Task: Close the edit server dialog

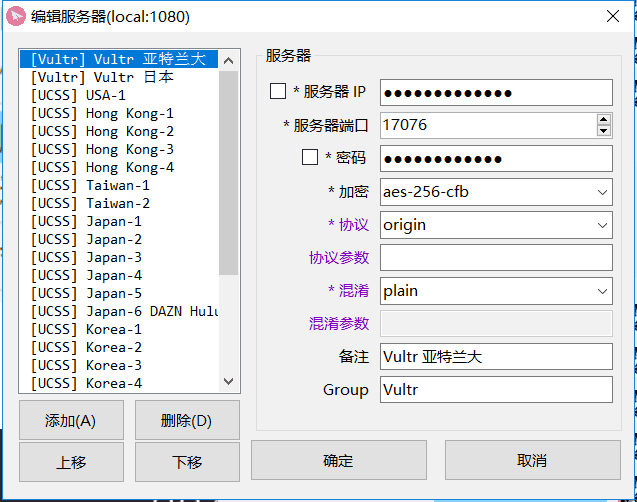Action: point(613,16)
